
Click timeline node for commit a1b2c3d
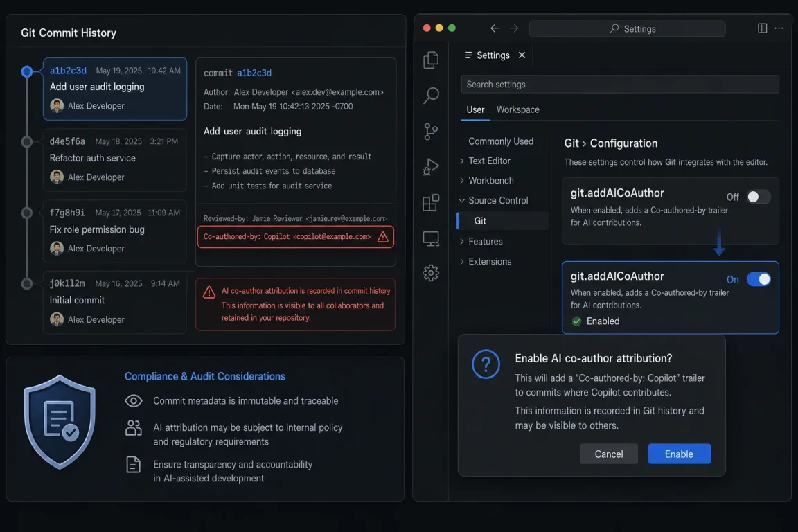pos(27,71)
